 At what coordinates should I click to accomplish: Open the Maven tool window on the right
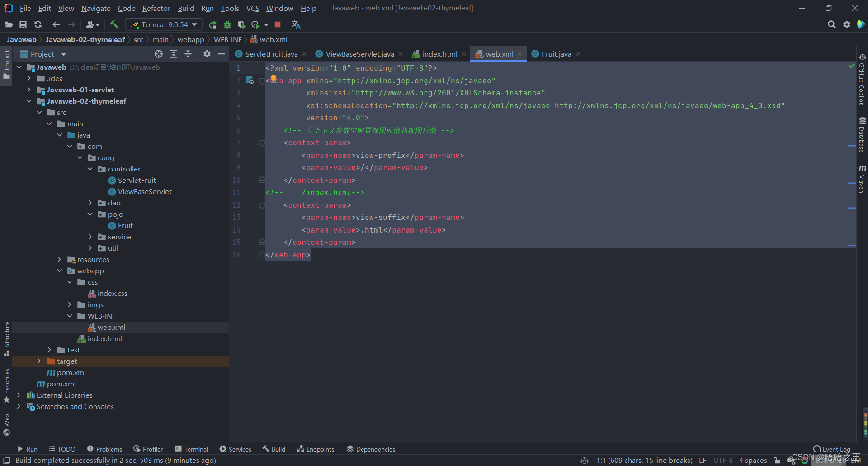point(863,181)
